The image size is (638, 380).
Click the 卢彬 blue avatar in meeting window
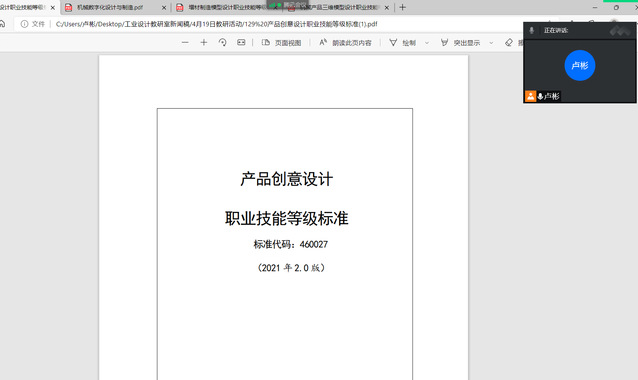[580, 66]
